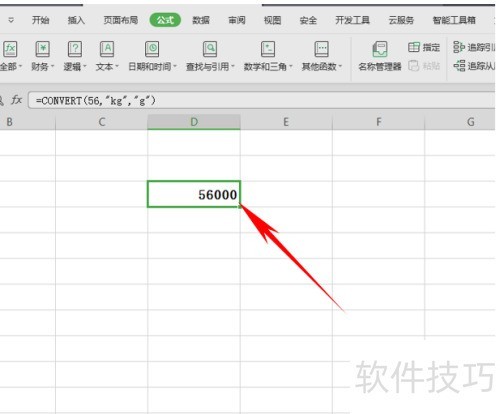Select column D header
The image size is (500, 414).
[x=194, y=122]
